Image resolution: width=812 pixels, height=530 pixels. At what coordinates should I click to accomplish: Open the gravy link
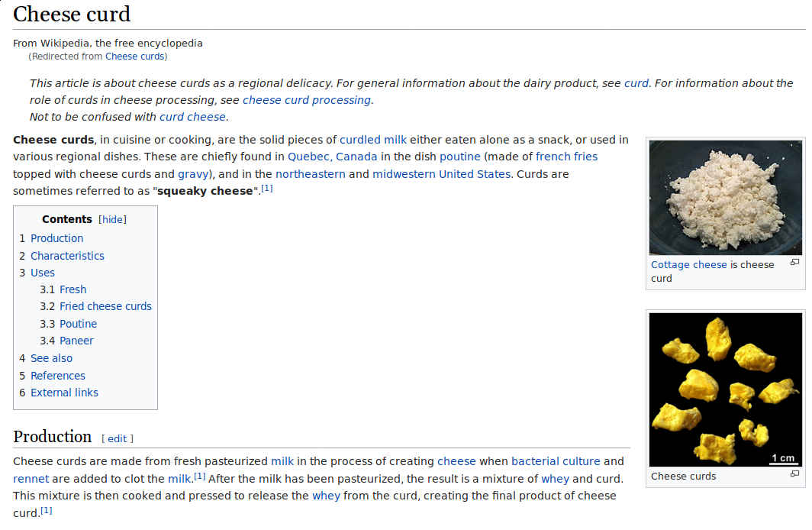click(193, 175)
